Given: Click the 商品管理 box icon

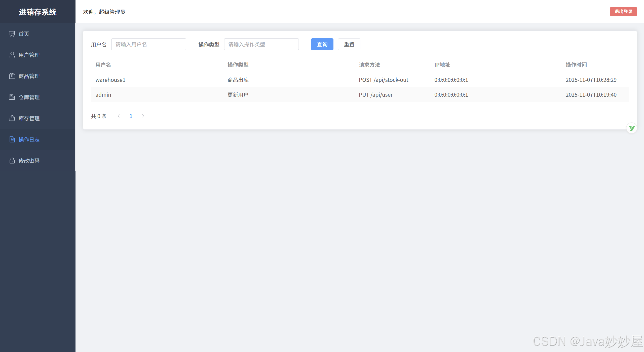Looking at the screenshot, I should coord(12,76).
